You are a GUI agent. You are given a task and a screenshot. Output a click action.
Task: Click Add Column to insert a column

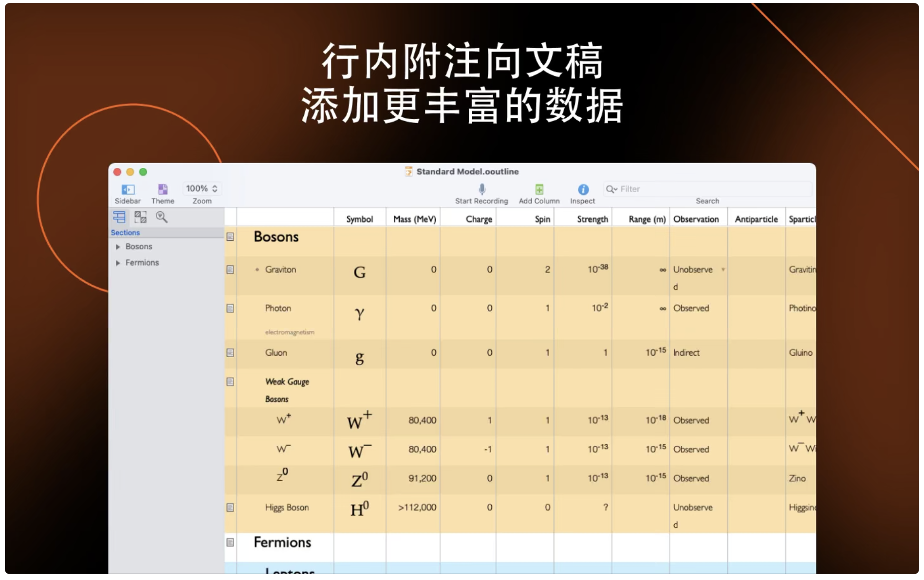pos(538,190)
